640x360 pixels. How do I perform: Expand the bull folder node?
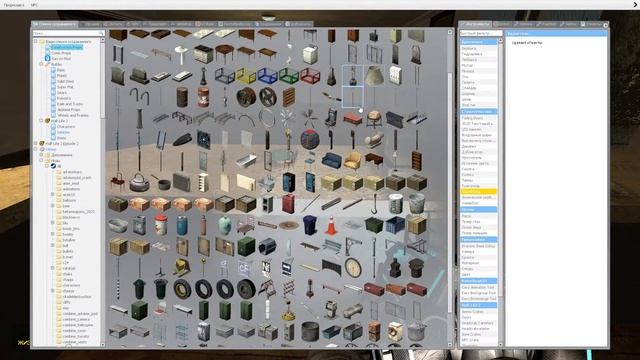click(x=53, y=246)
